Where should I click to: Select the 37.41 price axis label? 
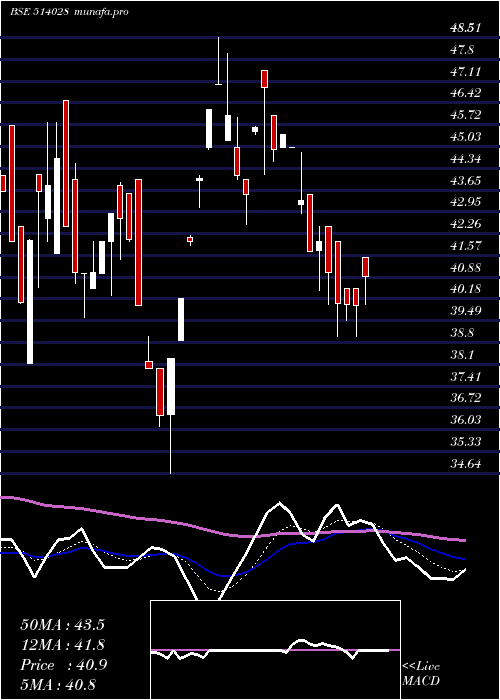click(466, 376)
